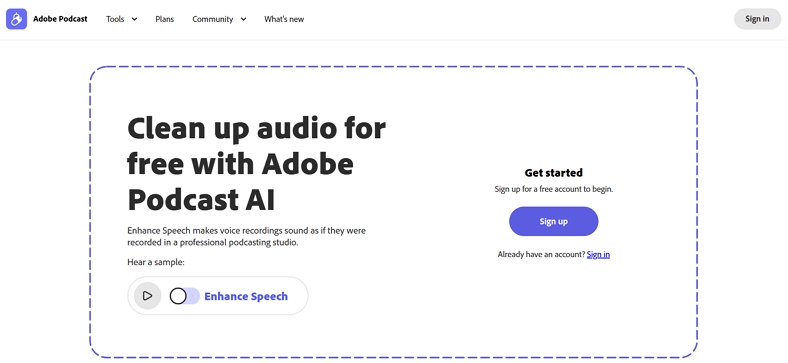Open the Plans page
The width and height of the screenshot is (788, 363).
pyautogui.click(x=164, y=19)
